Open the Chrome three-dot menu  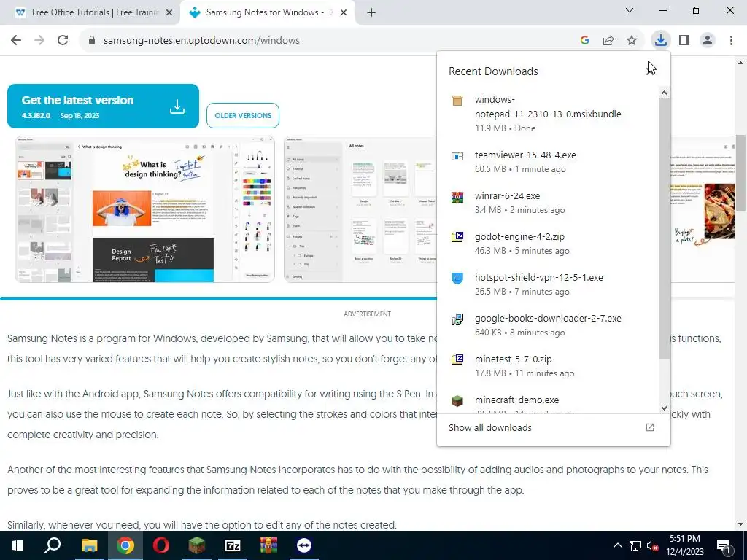(731, 41)
